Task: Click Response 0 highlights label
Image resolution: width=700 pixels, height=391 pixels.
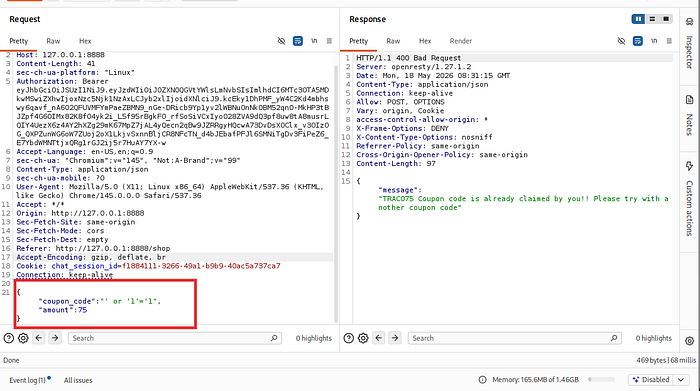Action: click(x=654, y=338)
